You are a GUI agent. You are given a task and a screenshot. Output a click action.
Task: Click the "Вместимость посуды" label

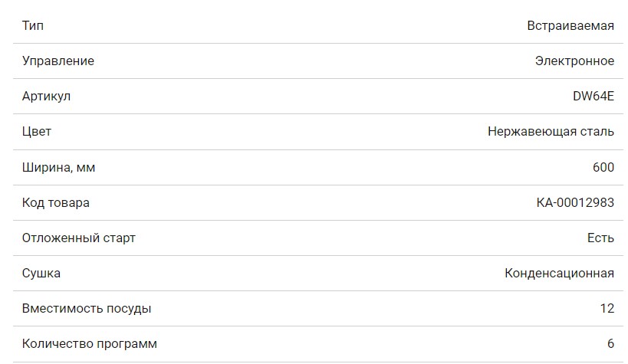87,309
